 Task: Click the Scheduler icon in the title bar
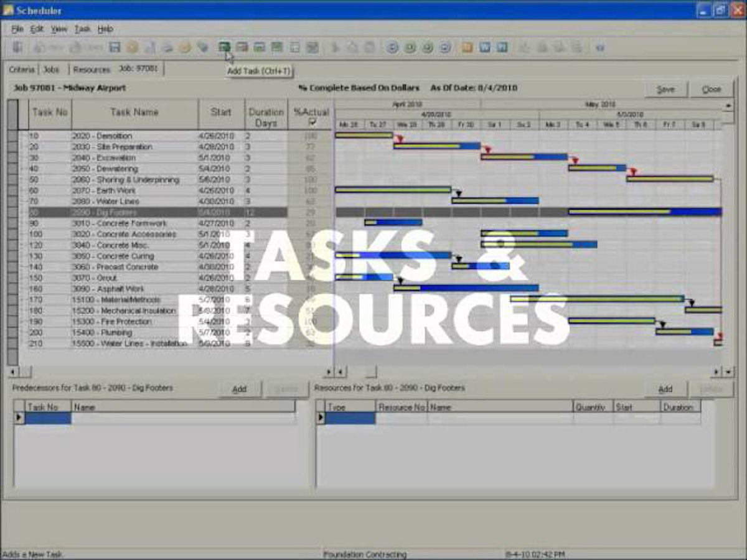pos(7,10)
